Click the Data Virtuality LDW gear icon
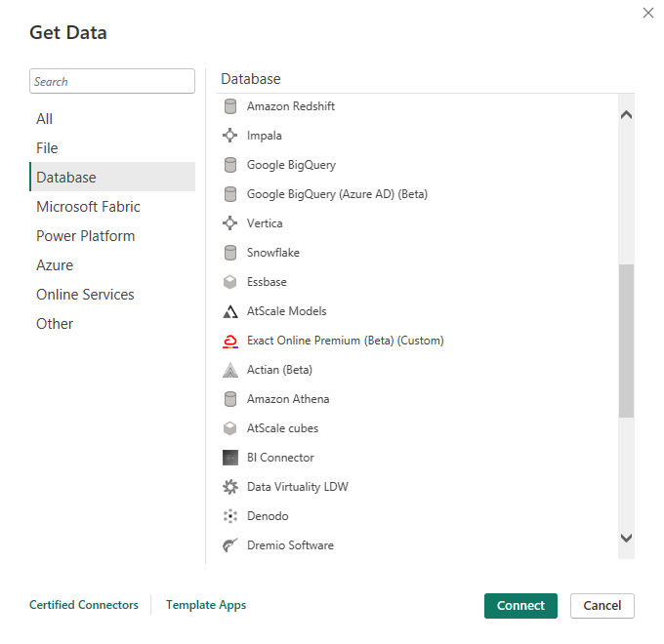This screenshot has height=644, width=664. (x=230, y=487)
